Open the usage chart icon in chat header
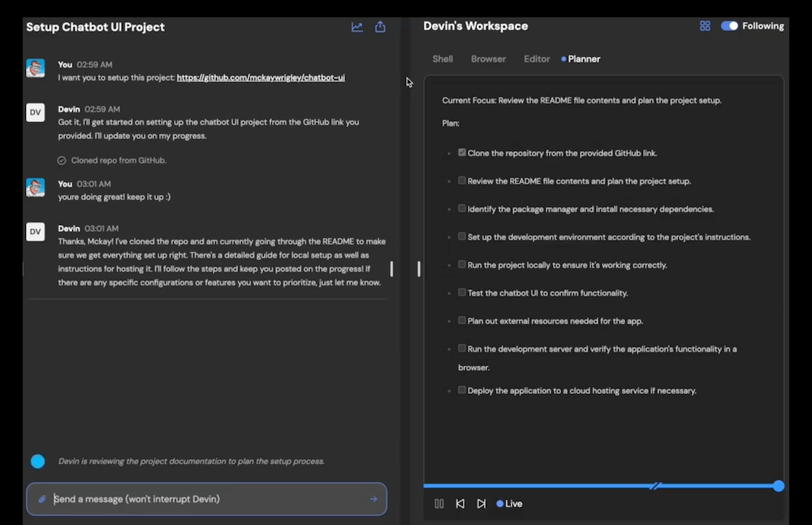The image size is (812, 525). [x=356, y=27]
